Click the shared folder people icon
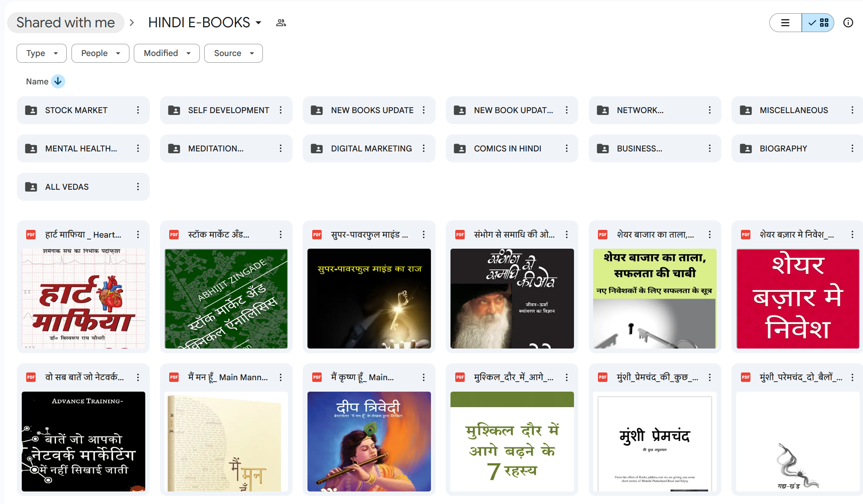Image resolution: width=863 pixels, height=504 pixels. 281,23
